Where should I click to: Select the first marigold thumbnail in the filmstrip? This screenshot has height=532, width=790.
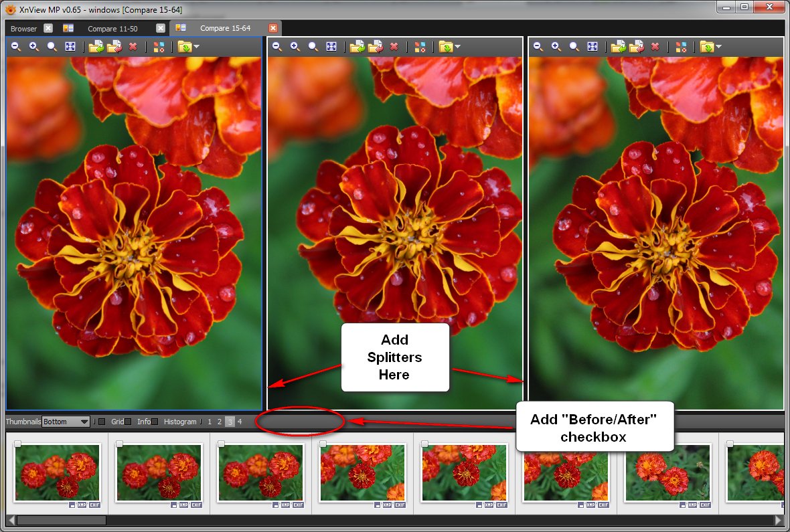tap(57, 472)
